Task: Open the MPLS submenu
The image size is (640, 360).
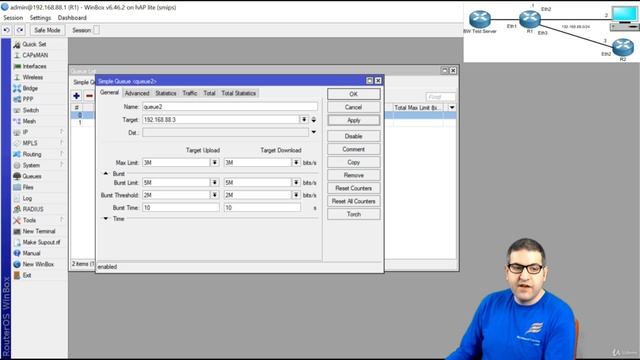Action: pyautogui.click(x=30, y=143)
